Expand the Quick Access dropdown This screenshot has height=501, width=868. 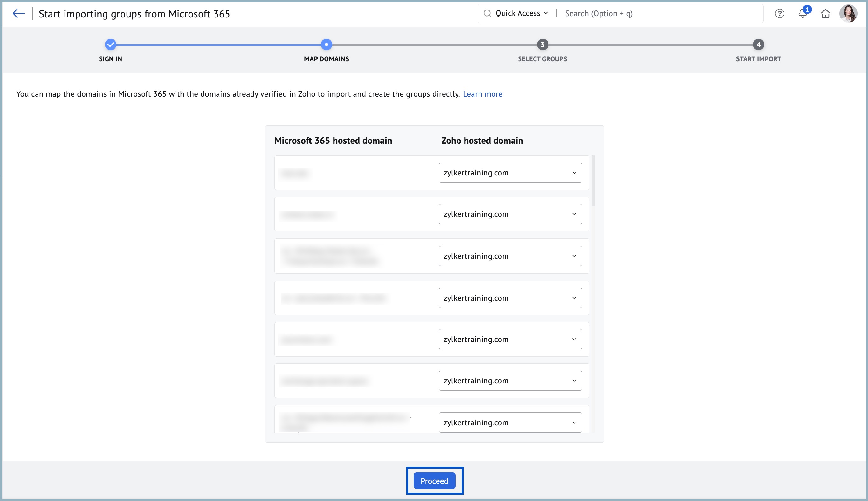click(x=521, y=13)
